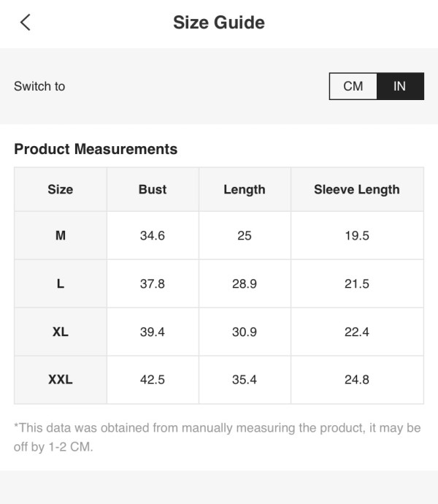The image size is (438, 504).
Task: Click the 28.9 length value for L
Action: (245, 284)
